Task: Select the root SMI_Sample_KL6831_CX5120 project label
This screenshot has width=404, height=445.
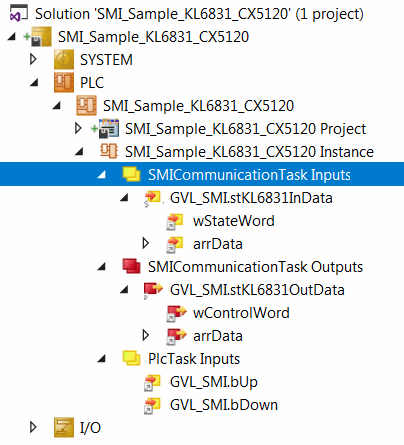Action: click(x=153, y=37)
